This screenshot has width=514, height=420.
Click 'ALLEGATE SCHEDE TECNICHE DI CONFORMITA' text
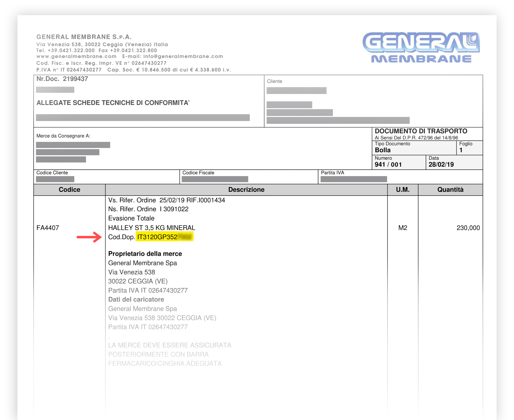pyautogui.click(x=113, y=103)
